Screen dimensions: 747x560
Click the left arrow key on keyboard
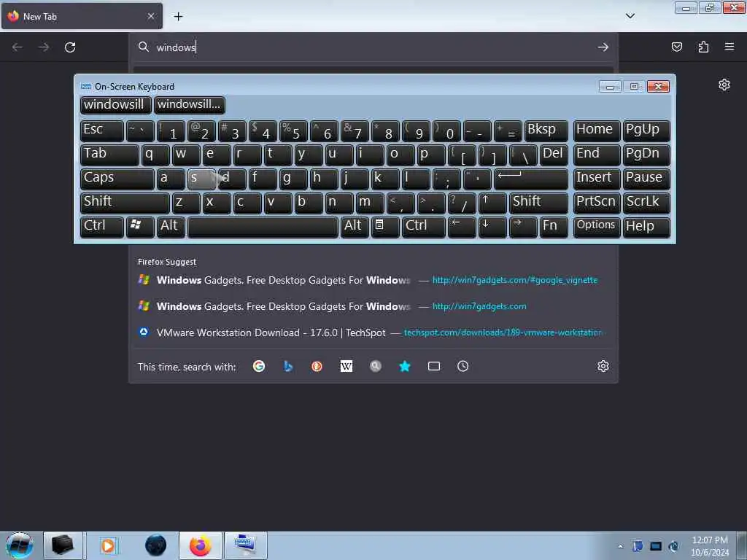click(462, 227)
